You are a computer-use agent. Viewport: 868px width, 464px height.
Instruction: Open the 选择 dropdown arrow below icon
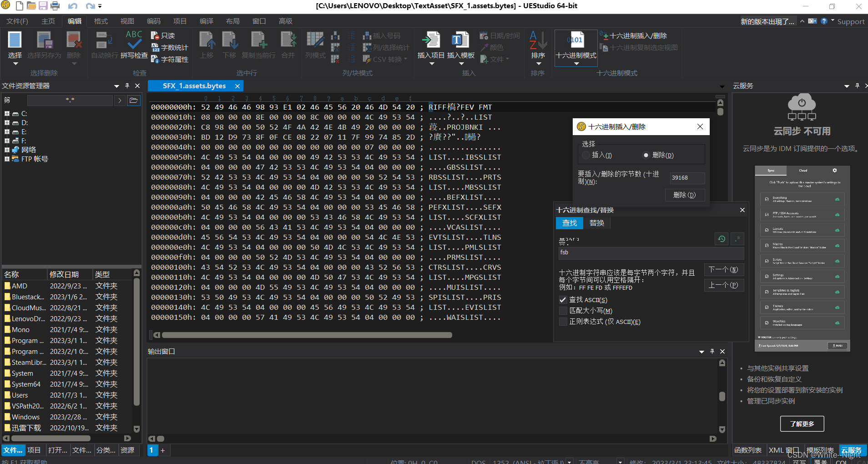(15, 64)
